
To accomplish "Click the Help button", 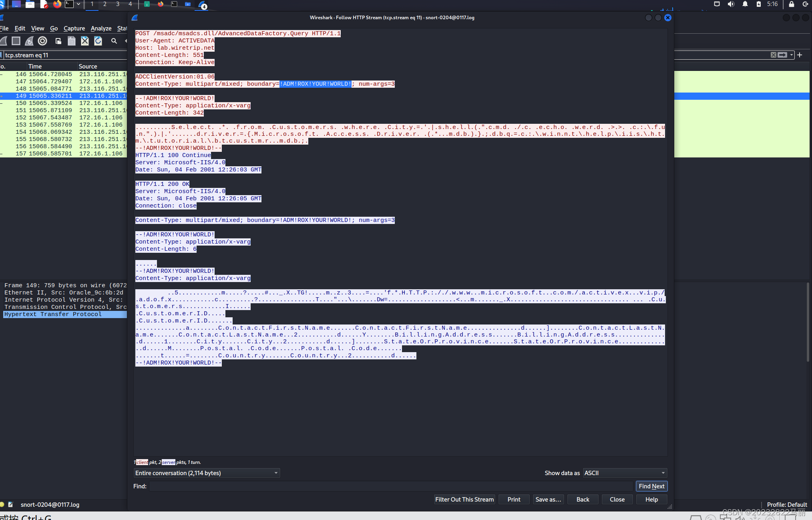I will point(651,499).
